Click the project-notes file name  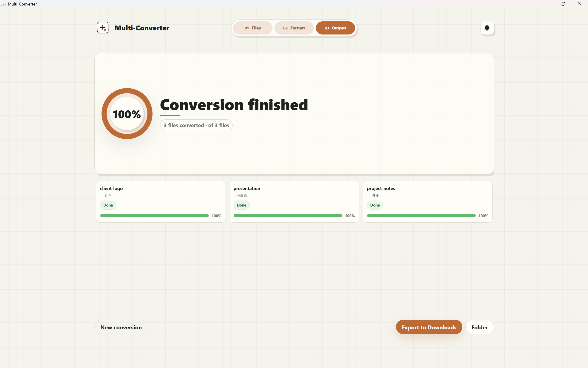(381, 188)
